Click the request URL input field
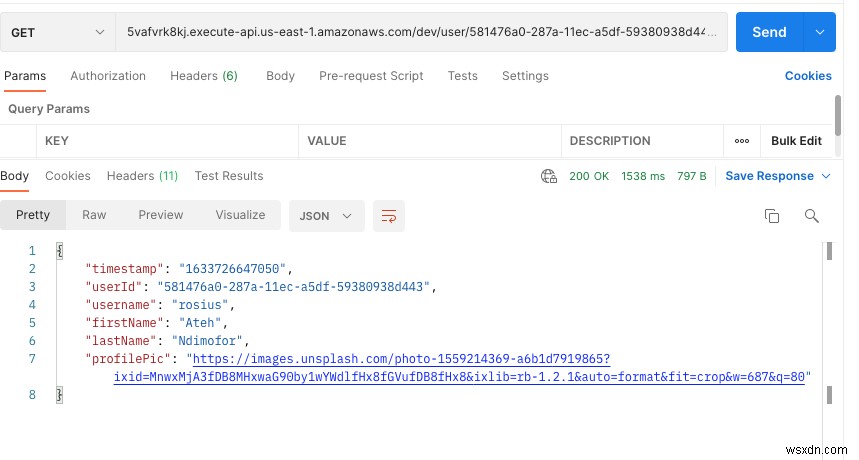Screen dimensions: 859x460 pos(420,32)
